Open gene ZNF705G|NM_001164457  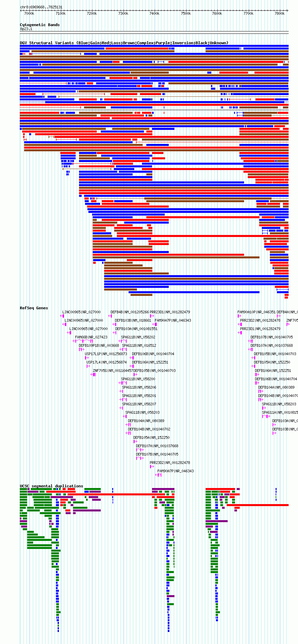113,371
